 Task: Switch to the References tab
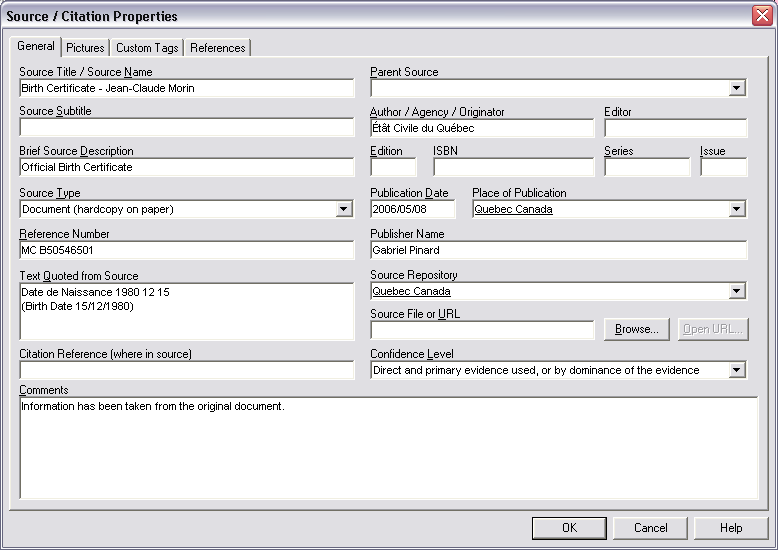click(217, 47)
